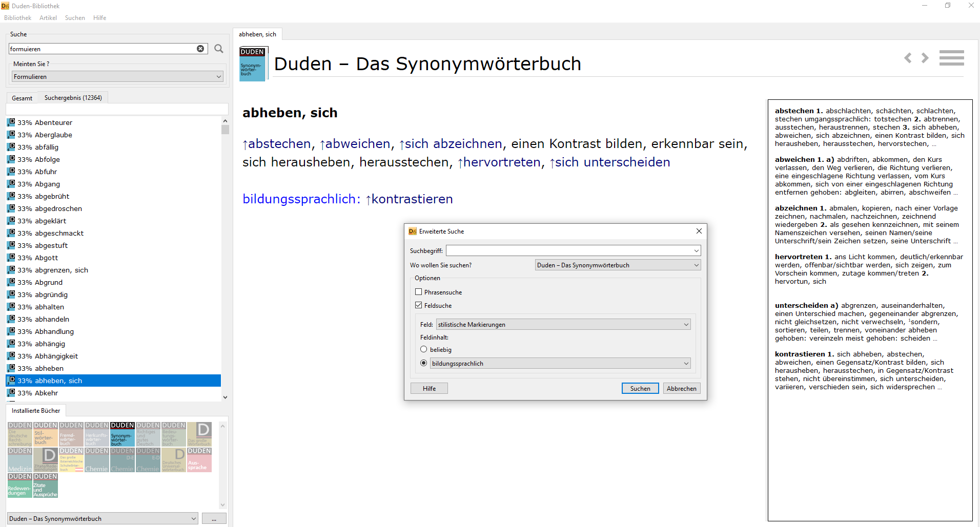The width and height of the screenshot is (980, 527).
Task: Open the Bibliothek menu
Action: pos(17,17)
